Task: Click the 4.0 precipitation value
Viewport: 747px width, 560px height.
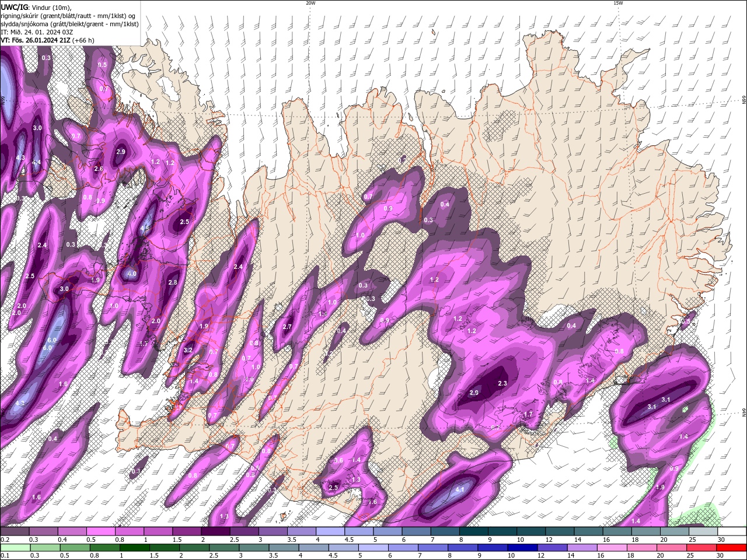Action: 132,274
